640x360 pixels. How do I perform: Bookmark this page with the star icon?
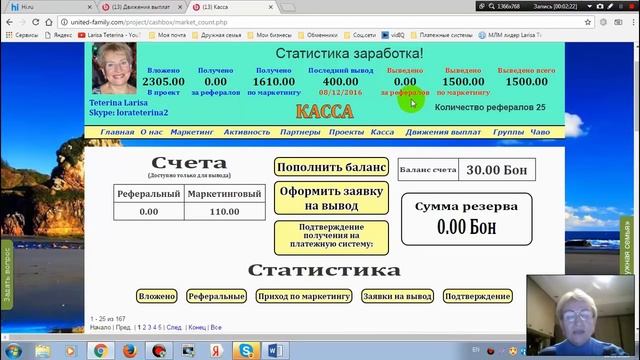coord(588,22)
